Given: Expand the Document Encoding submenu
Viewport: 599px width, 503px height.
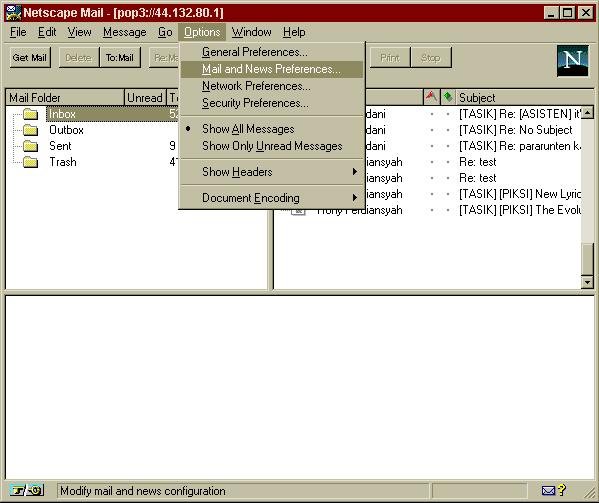Looking at the screenshot, I should tap(271, 198).
